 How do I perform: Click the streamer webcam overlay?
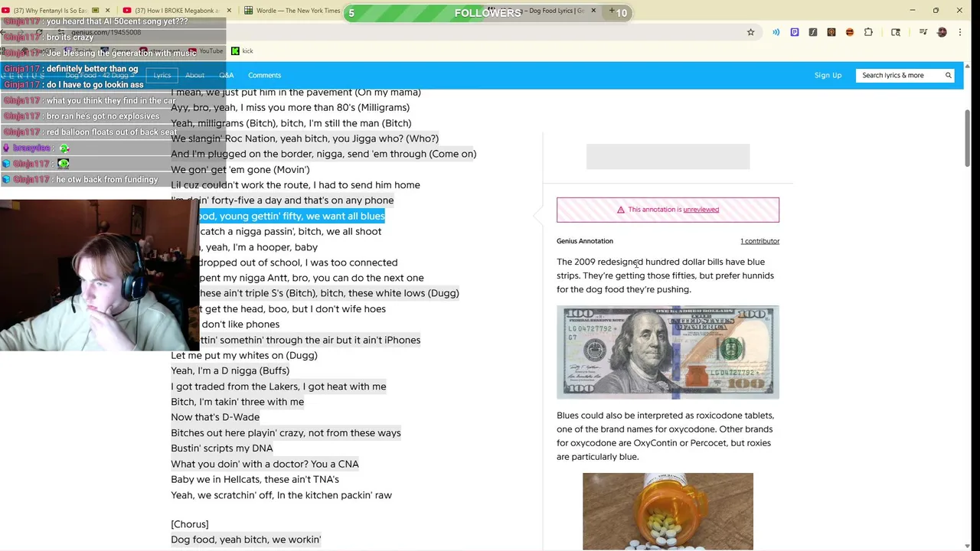click(100, 275)
